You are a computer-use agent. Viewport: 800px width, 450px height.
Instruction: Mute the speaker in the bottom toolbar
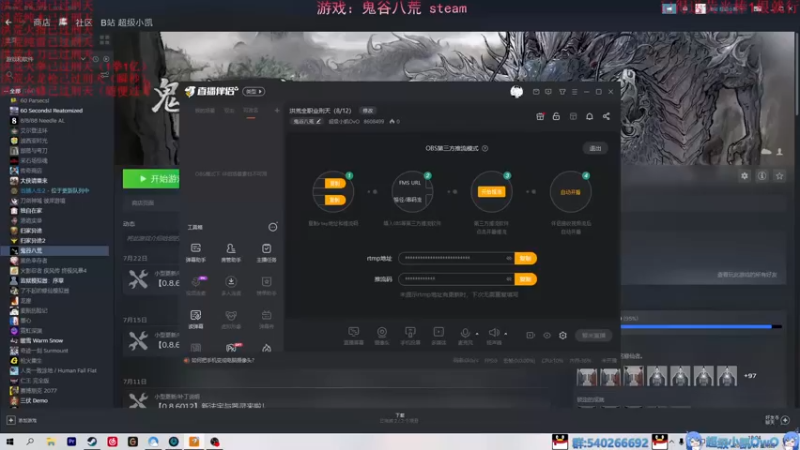[x=493, y=333]
